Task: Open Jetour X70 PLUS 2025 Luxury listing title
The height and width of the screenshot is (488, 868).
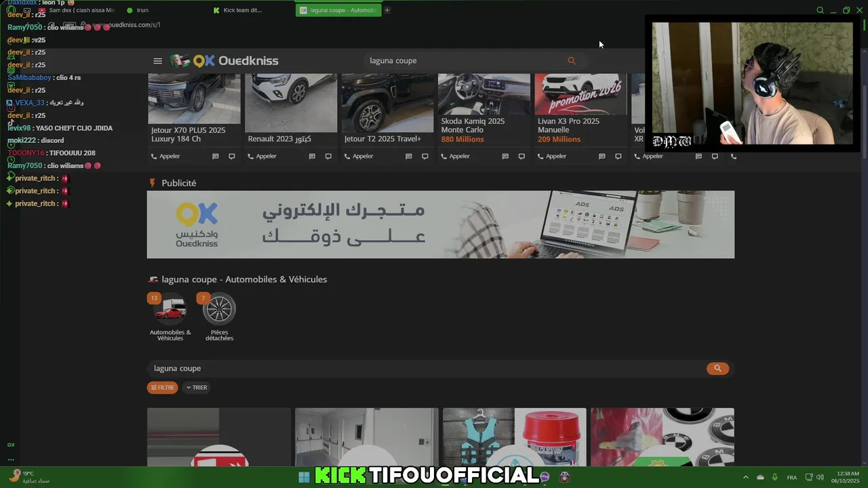Action: 188,134
